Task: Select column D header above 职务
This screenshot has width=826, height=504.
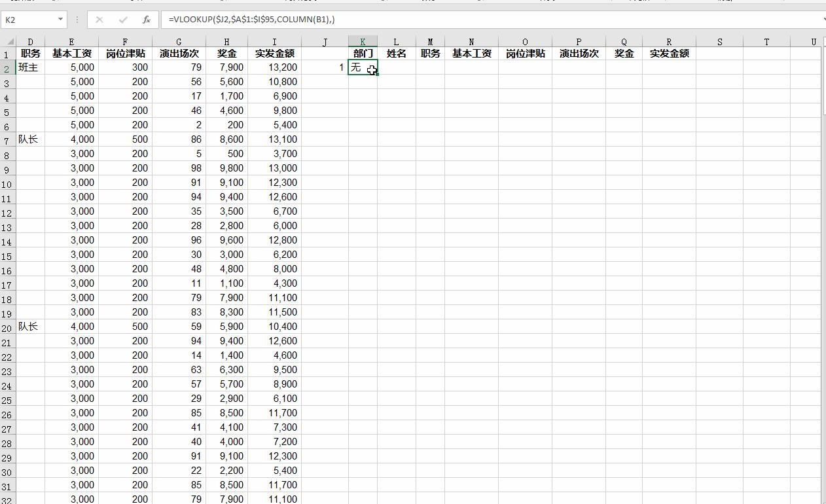Action: pos(30,41)
